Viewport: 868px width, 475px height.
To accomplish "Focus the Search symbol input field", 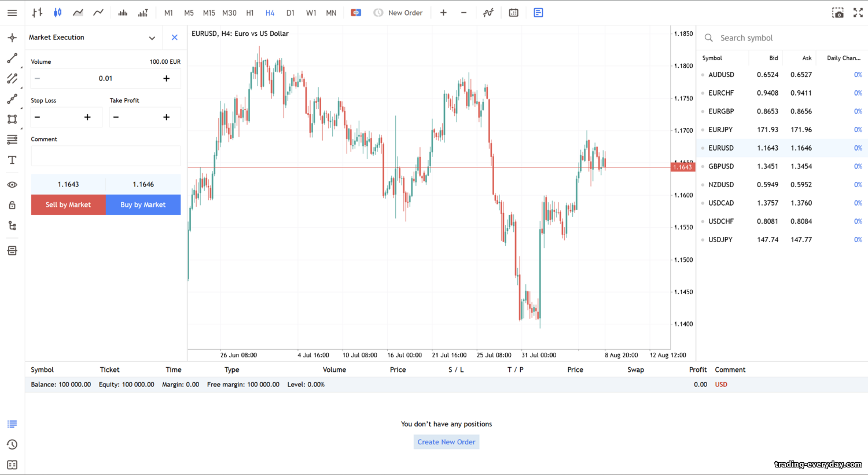I will [781, 38].
